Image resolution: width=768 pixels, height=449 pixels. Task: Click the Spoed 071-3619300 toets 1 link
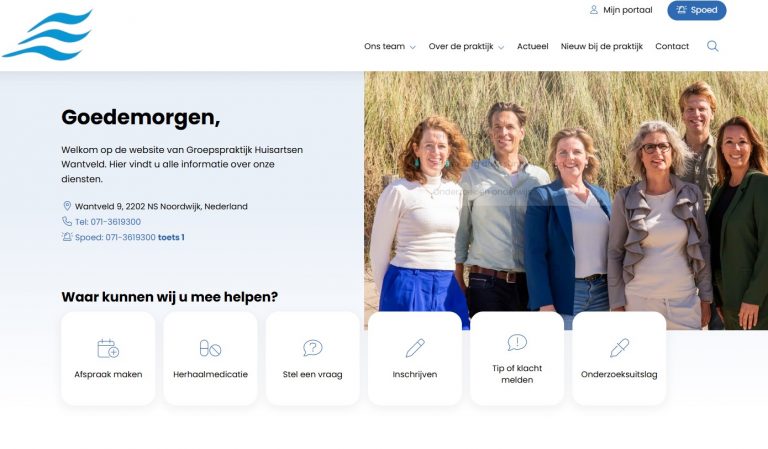[129, 237]
